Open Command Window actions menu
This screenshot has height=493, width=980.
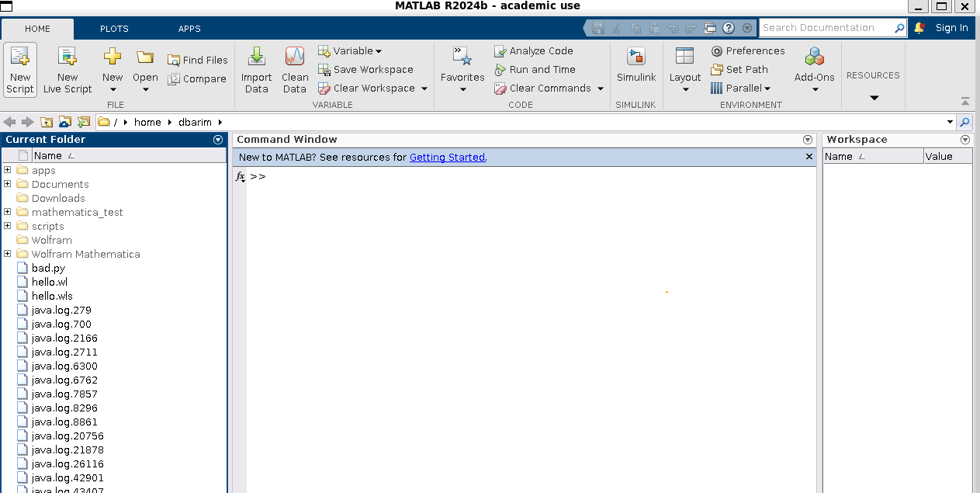coord(808,140)
